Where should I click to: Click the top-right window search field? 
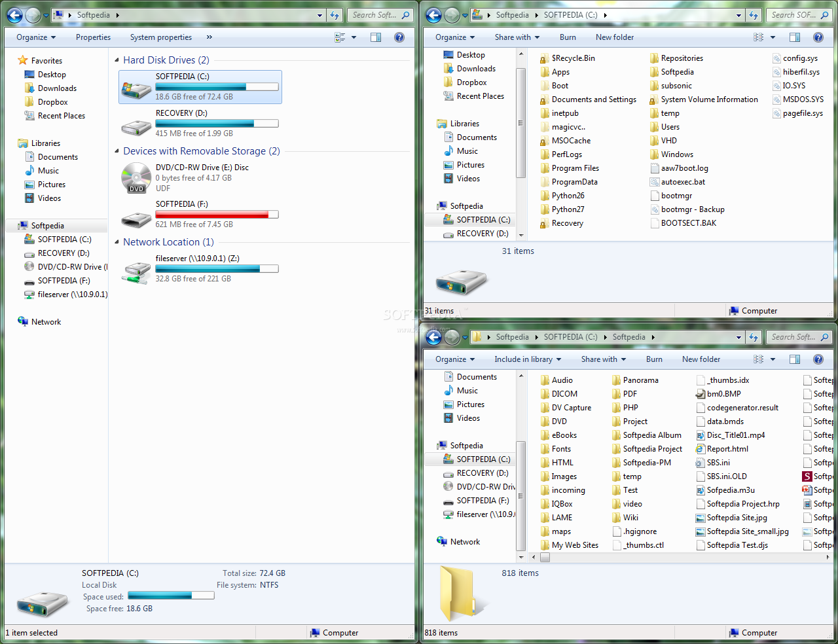pos(799,15)
